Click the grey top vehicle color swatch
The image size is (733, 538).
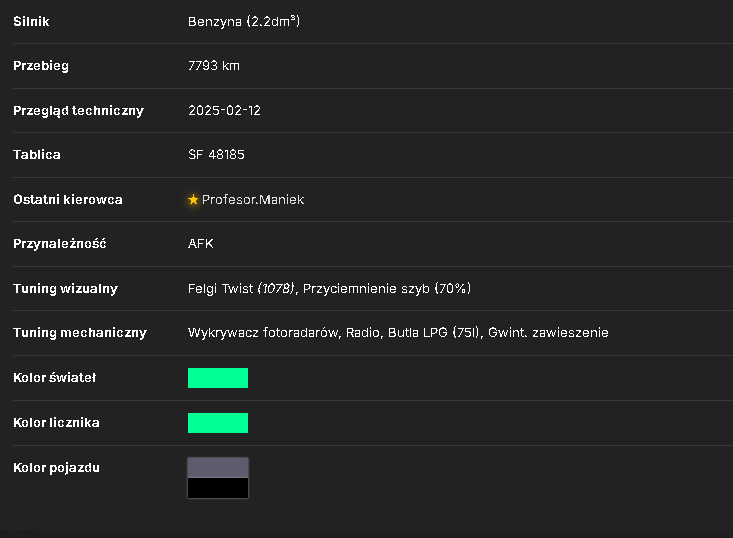coord(218,467)
